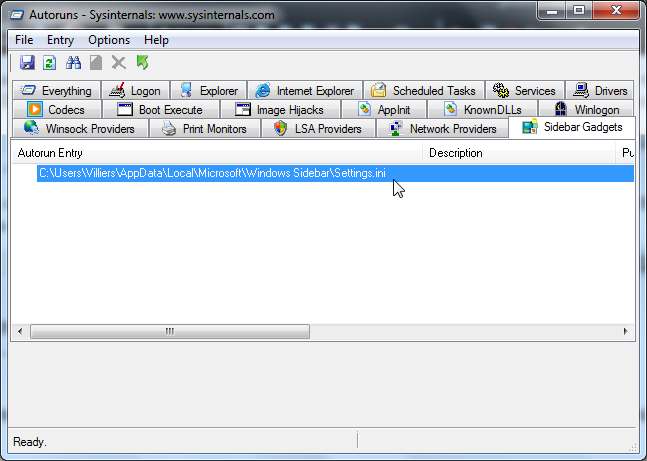Click the Save toolbar icon
Screen dimensions: 647x461
pyautogui.click(x=27, y=63)
